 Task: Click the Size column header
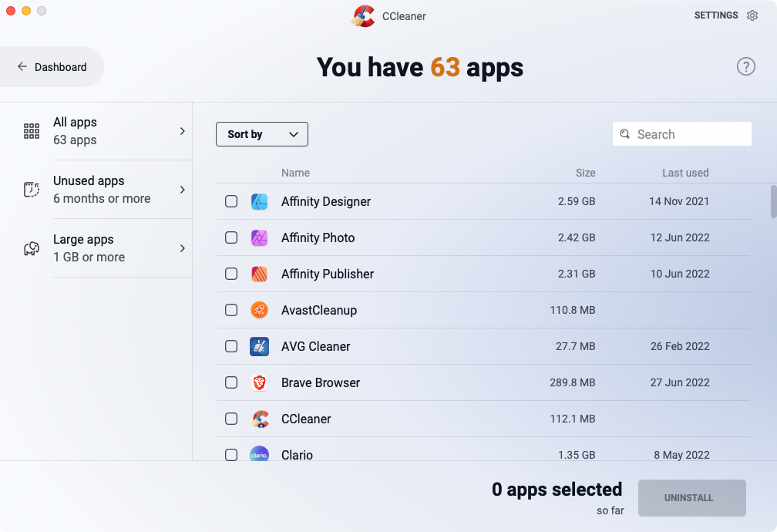(x=585, y=173)
